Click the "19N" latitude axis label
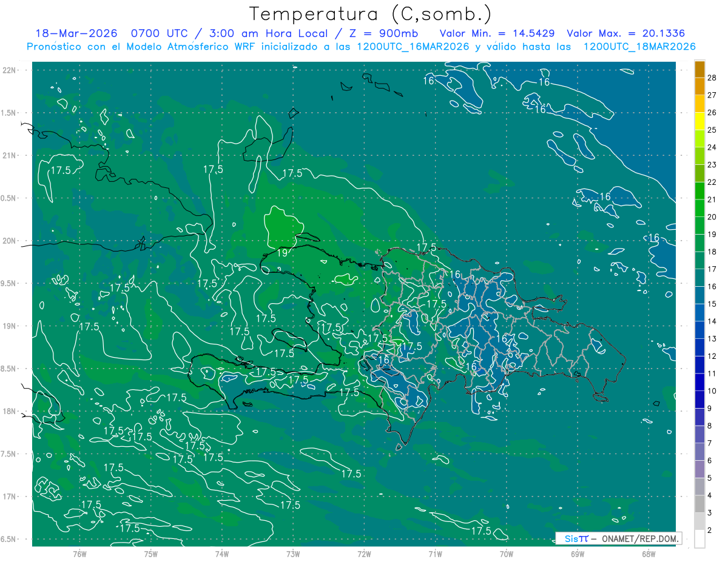Viewport: 728px width, 562px height. 10,326
